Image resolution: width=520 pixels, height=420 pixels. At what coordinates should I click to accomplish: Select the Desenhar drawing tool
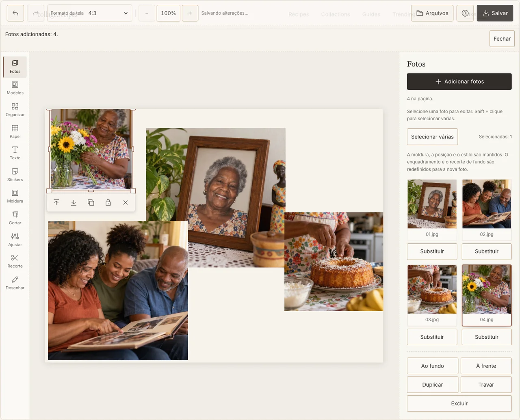pyautogui.click(x=15, y=283)
